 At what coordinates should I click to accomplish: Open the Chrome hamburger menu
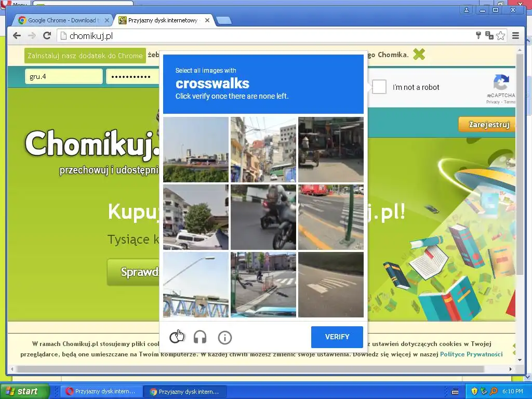tap(515, 36)
